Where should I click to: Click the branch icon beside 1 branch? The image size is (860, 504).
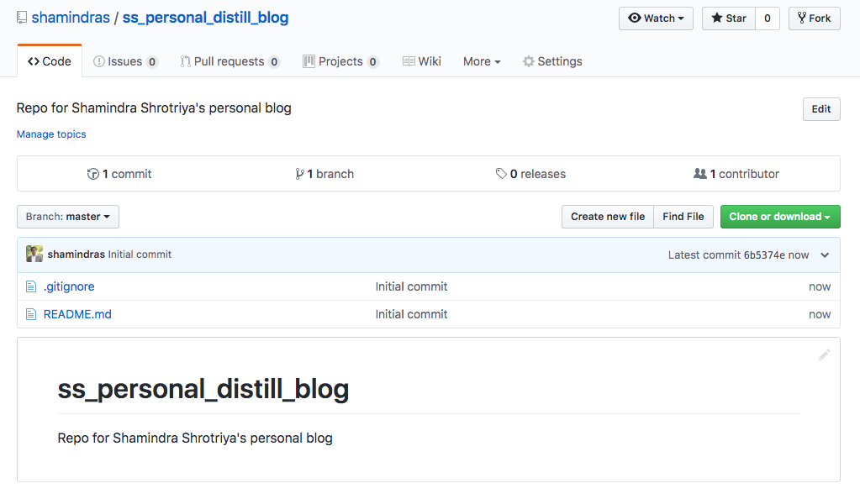click(299, 174)
